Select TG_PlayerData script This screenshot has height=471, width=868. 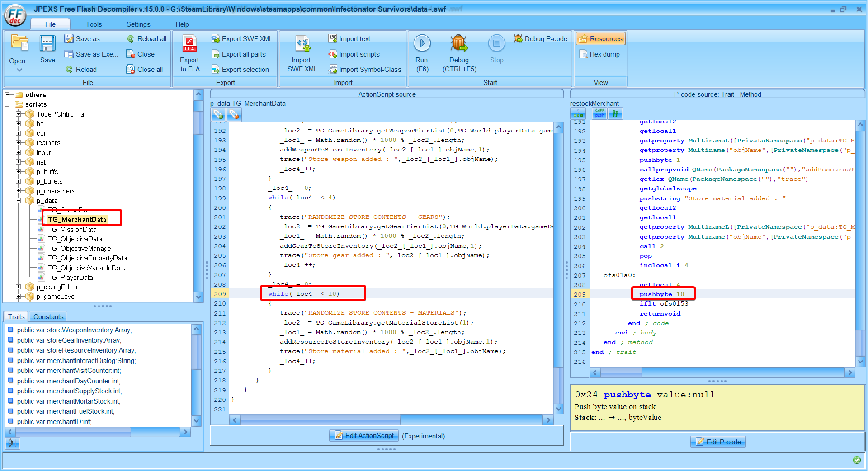(71, 278)
